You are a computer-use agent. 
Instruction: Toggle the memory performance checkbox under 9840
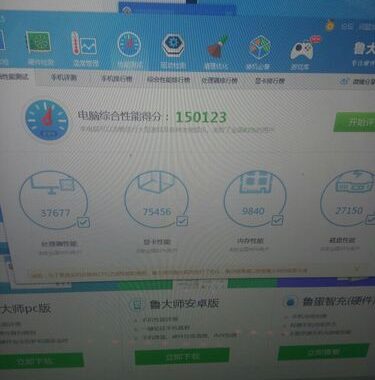click(277, 220)
